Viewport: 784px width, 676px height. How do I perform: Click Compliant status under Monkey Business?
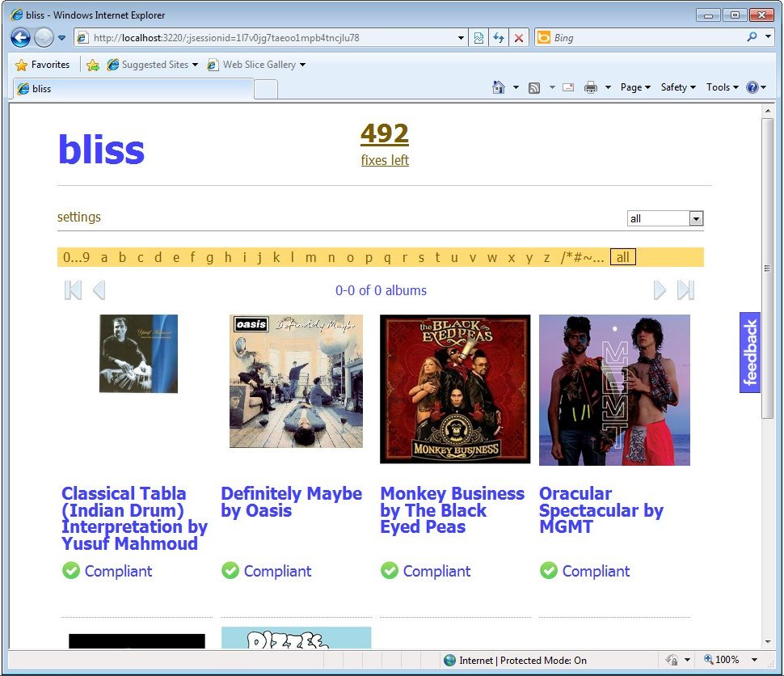[x=425, y=571]
